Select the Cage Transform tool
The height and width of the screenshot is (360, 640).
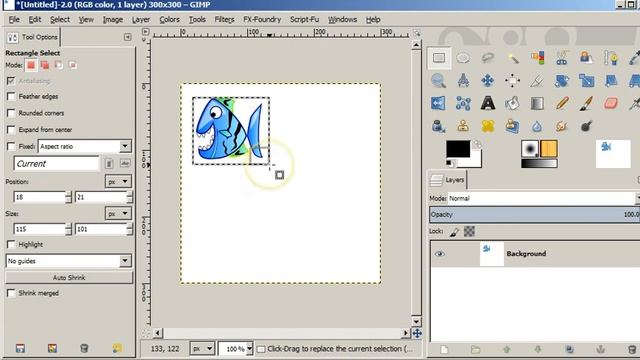pyautogui.click(x=463, y=103)
